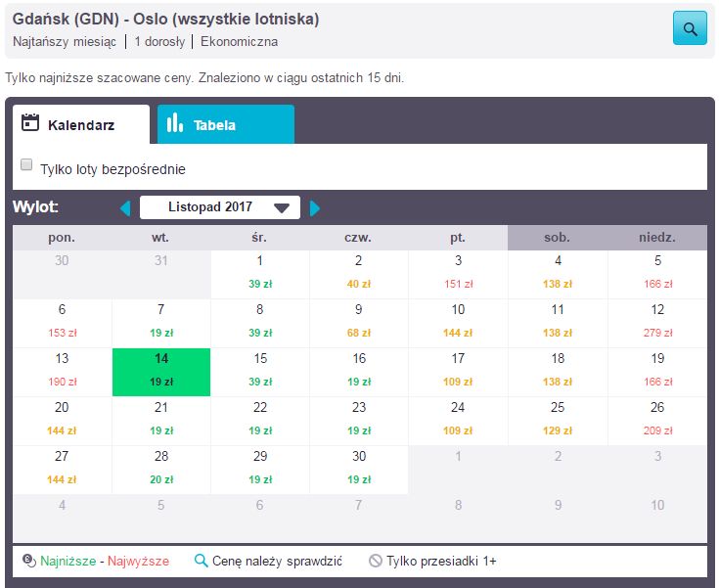
Task: Choose November 1 with 39 zł
Action: point(260,273)
